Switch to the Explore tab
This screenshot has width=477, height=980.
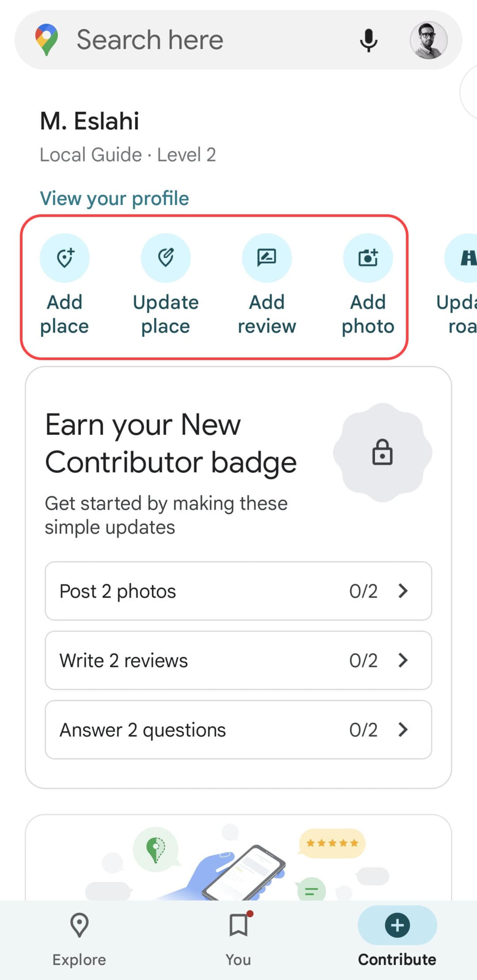[79, 940]
